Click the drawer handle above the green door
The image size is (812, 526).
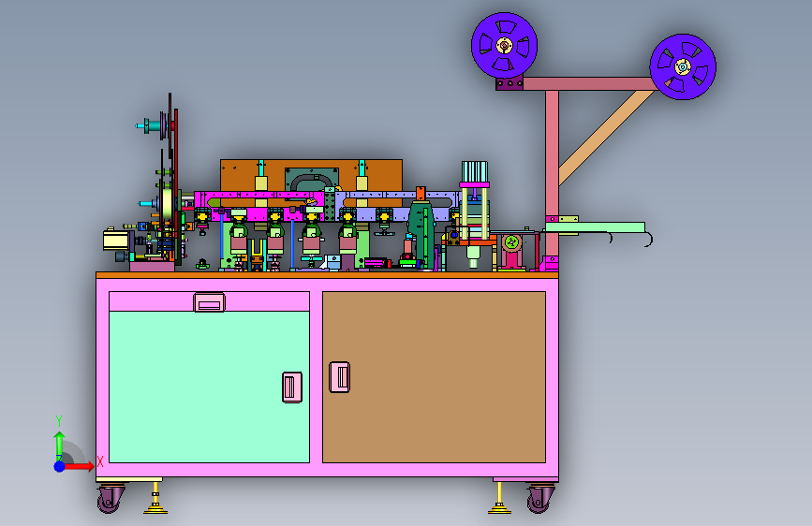pos(209,303)
